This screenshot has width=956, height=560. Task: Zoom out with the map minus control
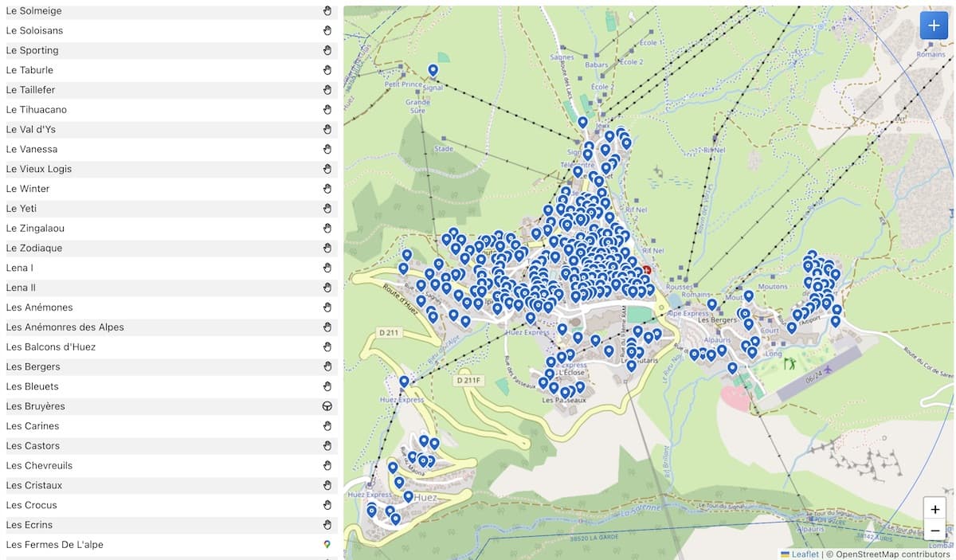pyautogui.click(x=934, y=530)
